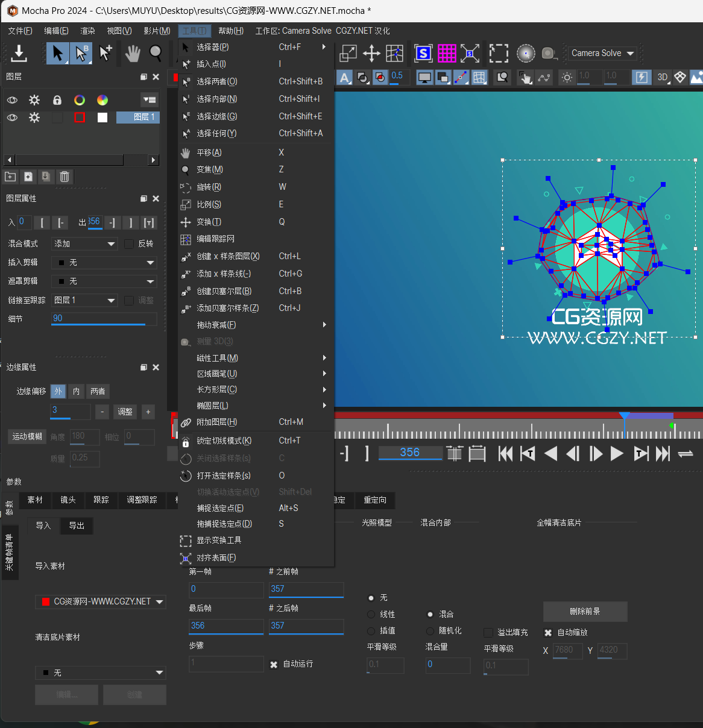Click the loop playback mode icon

coord(686,453)
